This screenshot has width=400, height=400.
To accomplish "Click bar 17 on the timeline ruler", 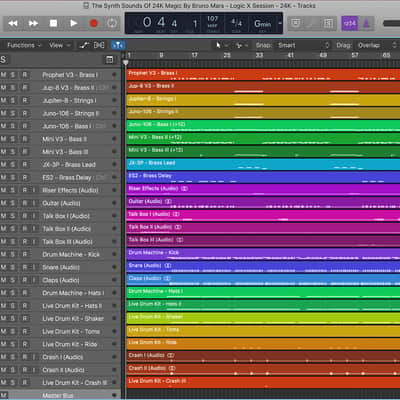I will 194,55.
